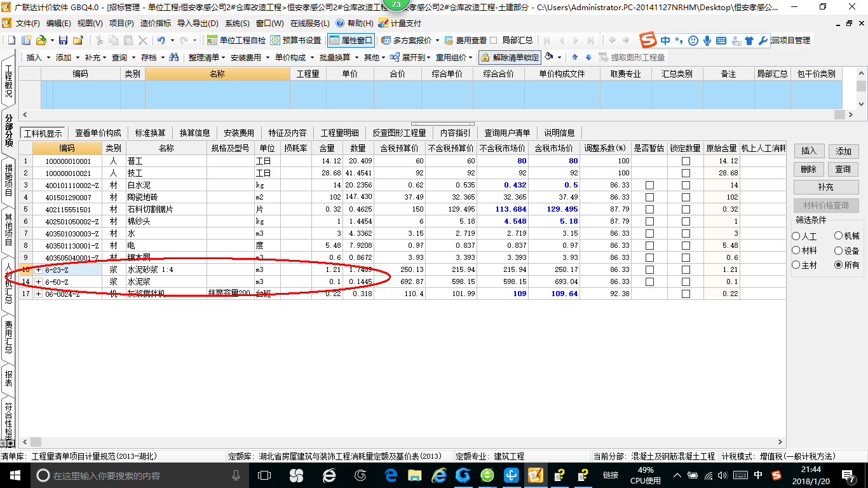868x488 pixels.
Task: Open the 造价指标 menu
Action: 155,23
